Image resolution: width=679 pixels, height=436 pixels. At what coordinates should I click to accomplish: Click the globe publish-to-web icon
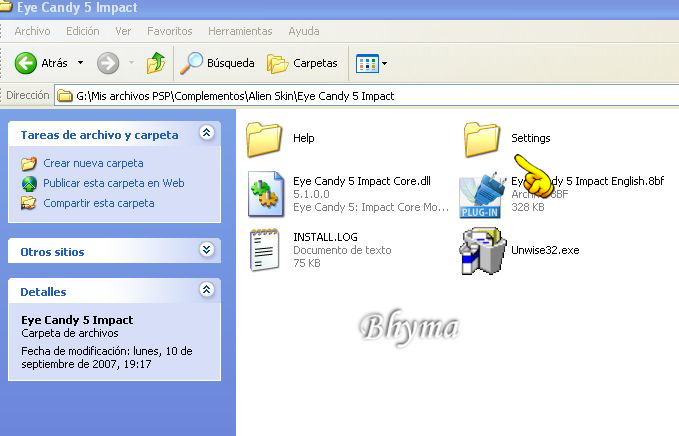(x=29, y=184)
